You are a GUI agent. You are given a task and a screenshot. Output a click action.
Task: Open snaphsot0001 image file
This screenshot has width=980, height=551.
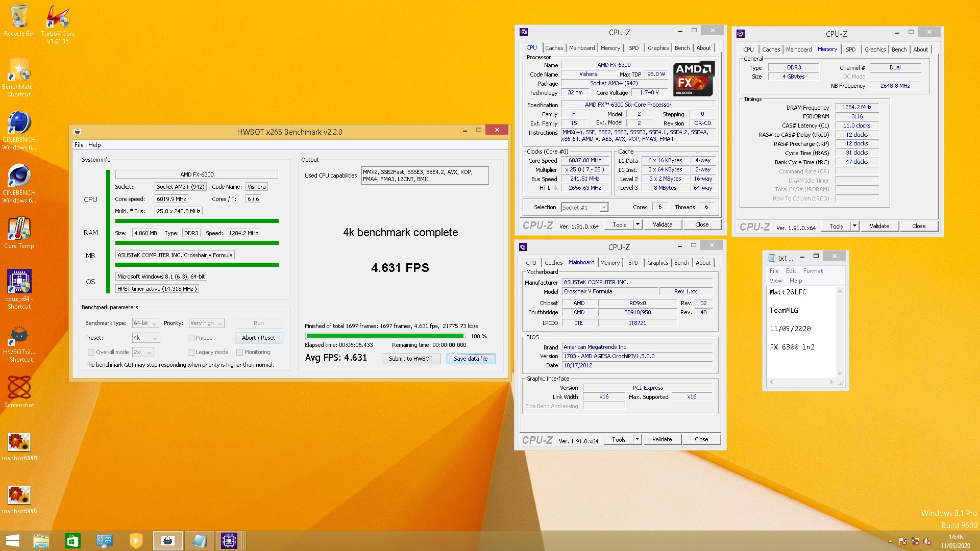(x=19, y=446)
